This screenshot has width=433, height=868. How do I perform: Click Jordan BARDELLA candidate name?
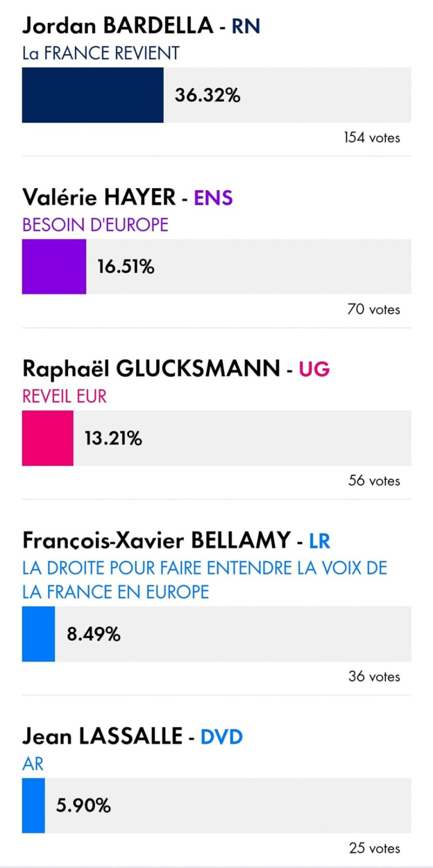pos(117,26)
